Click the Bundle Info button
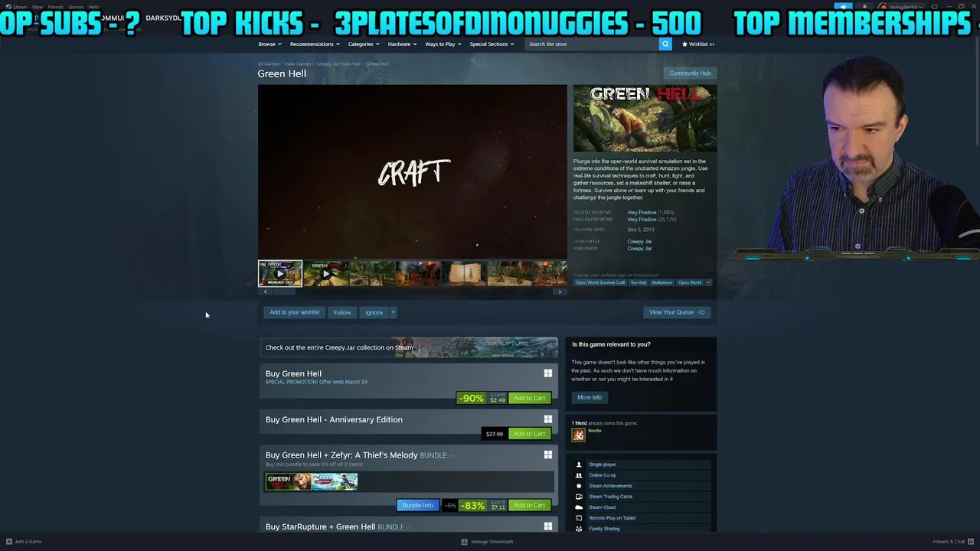The height and width of the screenshot is (551, 980). coord(417,505)
